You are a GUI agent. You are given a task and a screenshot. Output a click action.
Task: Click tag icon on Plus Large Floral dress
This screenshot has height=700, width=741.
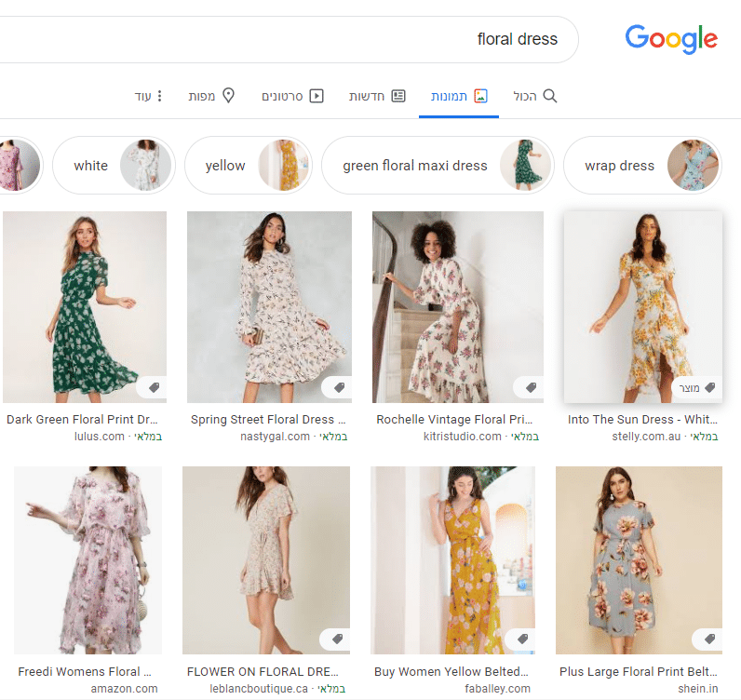[709, 639]
